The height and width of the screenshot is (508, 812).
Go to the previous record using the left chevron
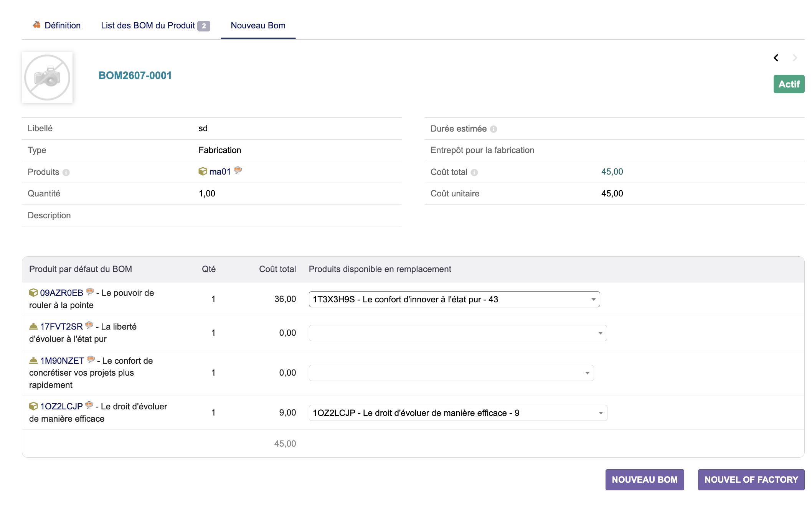[776, 58]
